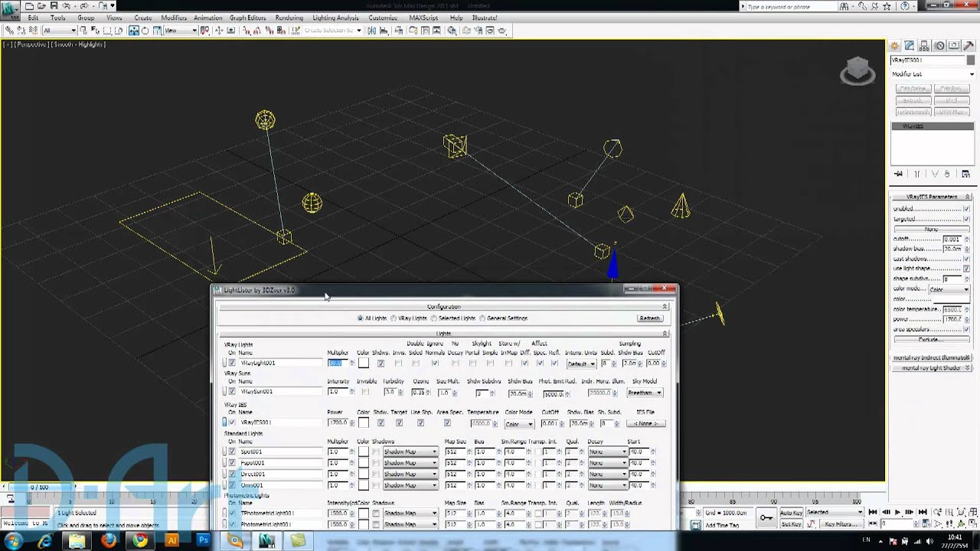The height and width of the screenshot is (551, 980).
Task: Click the Align tool icon
Action: point(383,31)
